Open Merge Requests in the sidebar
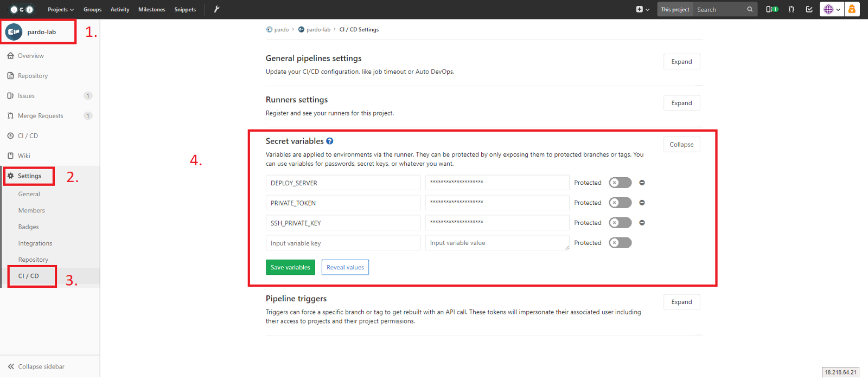868x381 pixels. click(x=40, y=116)
